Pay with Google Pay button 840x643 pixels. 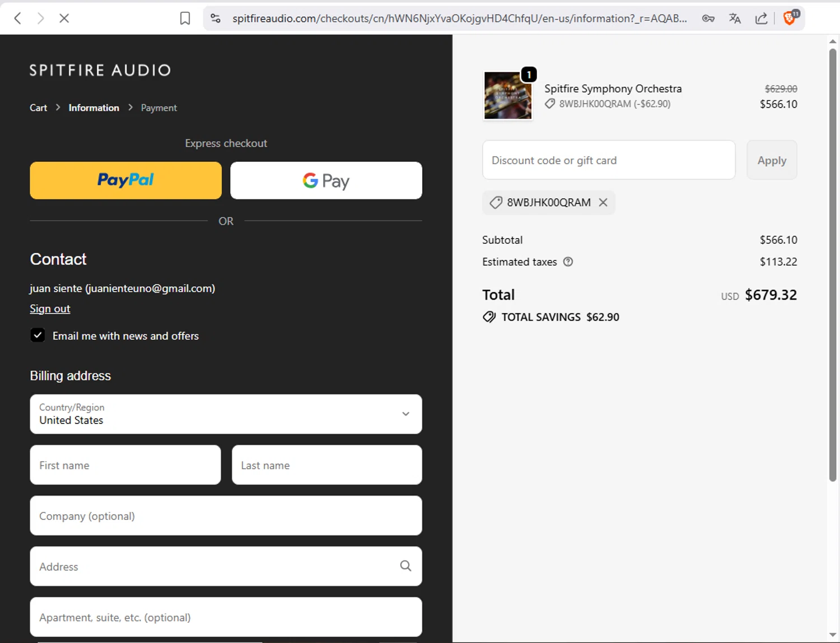pyautogui.click(x=326, y=180)
